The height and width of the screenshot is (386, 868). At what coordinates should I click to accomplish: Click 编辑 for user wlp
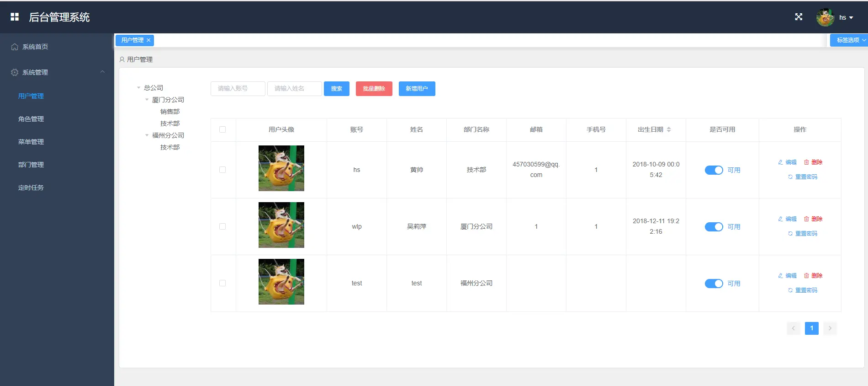click(x=788, y=219)
